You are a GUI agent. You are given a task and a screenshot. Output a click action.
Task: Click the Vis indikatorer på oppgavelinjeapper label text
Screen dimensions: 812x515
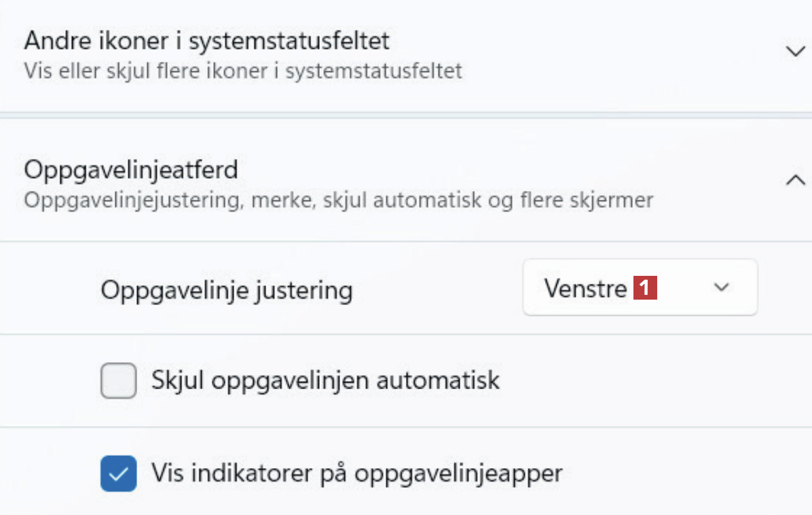click(356, 473)
